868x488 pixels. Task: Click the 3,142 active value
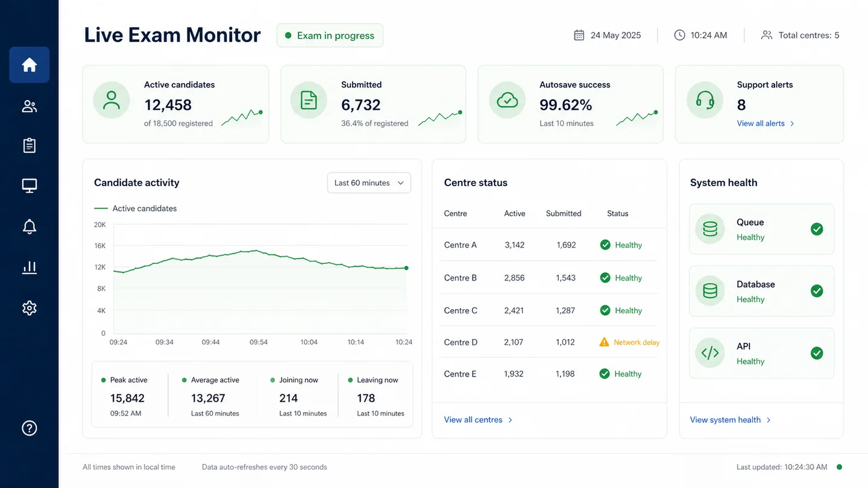click(514, 245)
